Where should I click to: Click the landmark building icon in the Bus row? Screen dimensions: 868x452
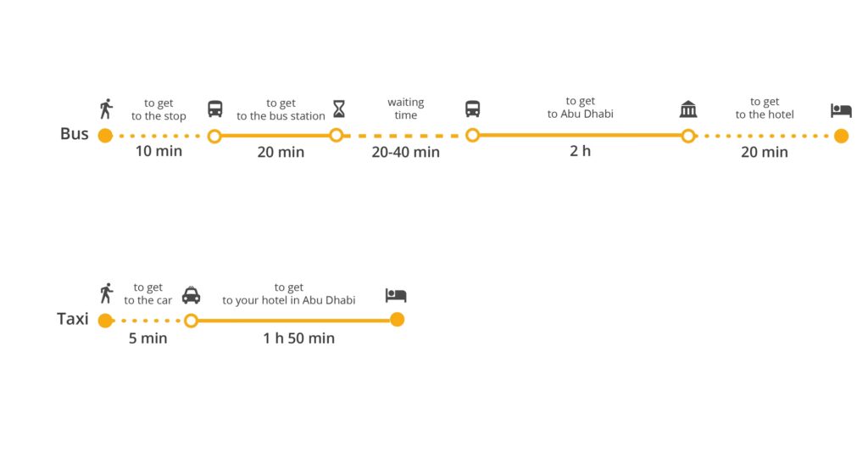[x=688, y=109]
